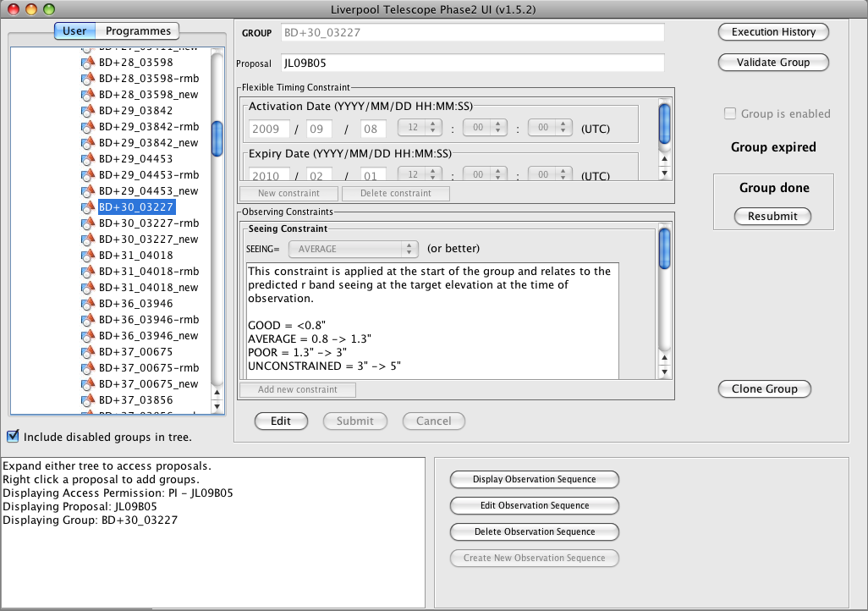Toggle the Group is enabled checkbox
The width and height of the screenshot is (868, 611).
730,113
